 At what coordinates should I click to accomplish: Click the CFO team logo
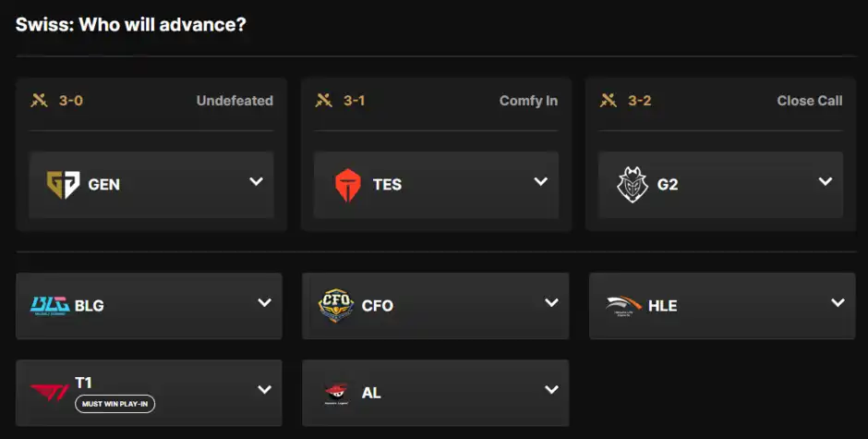336,305
